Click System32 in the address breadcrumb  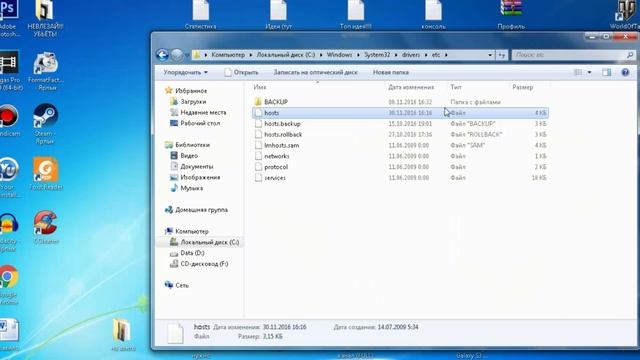[x=377, y=55]
